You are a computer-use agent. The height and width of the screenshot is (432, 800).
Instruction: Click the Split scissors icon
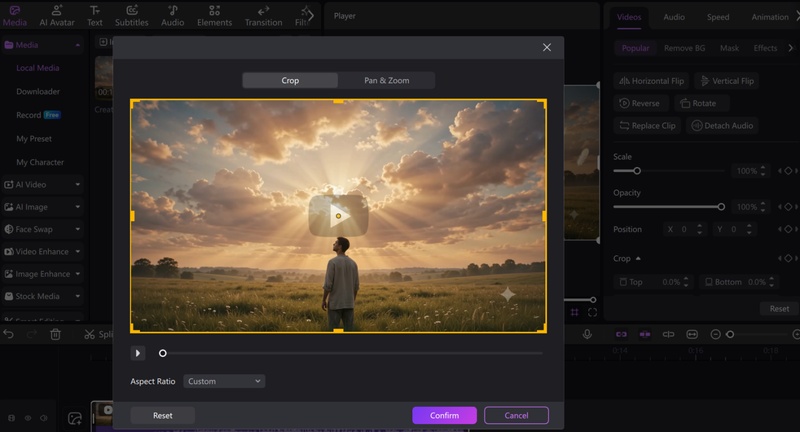pyautogui.click(x=89, y=334)
